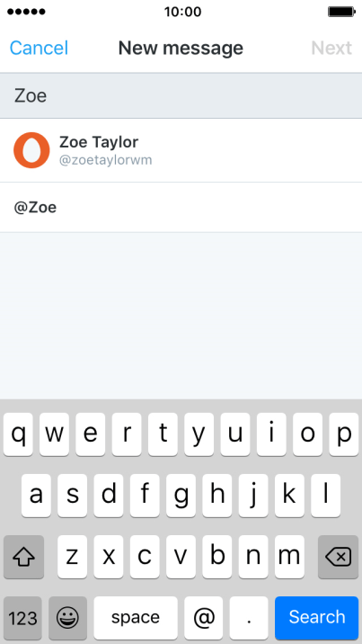Tap the blue Search key

316,617
